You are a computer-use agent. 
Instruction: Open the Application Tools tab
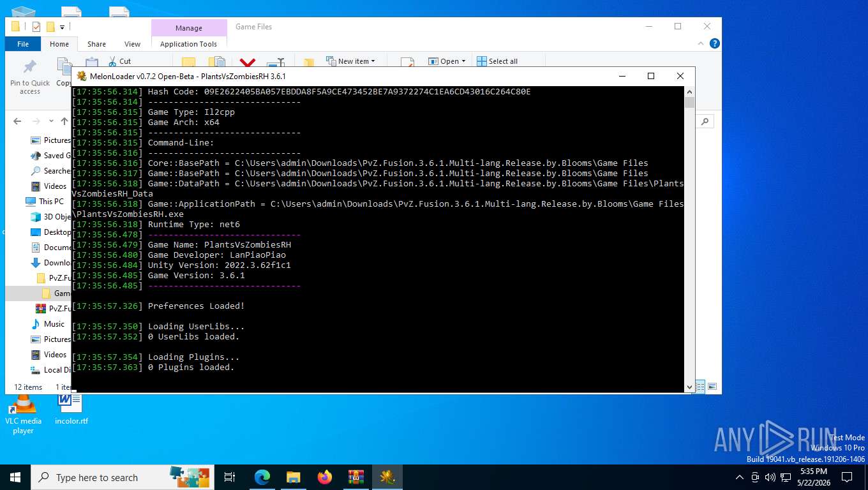(188, 44)
